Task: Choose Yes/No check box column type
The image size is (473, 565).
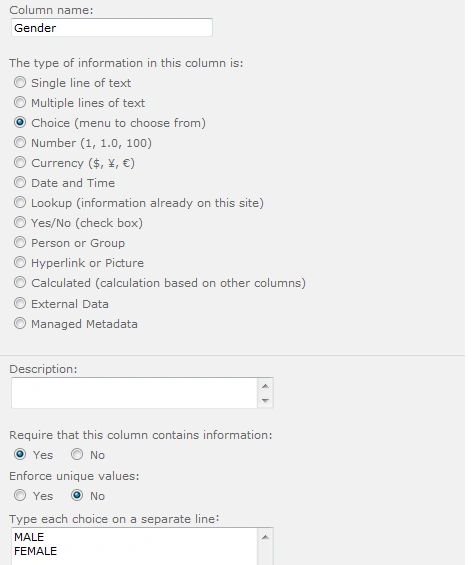Action: coord(20,222)
